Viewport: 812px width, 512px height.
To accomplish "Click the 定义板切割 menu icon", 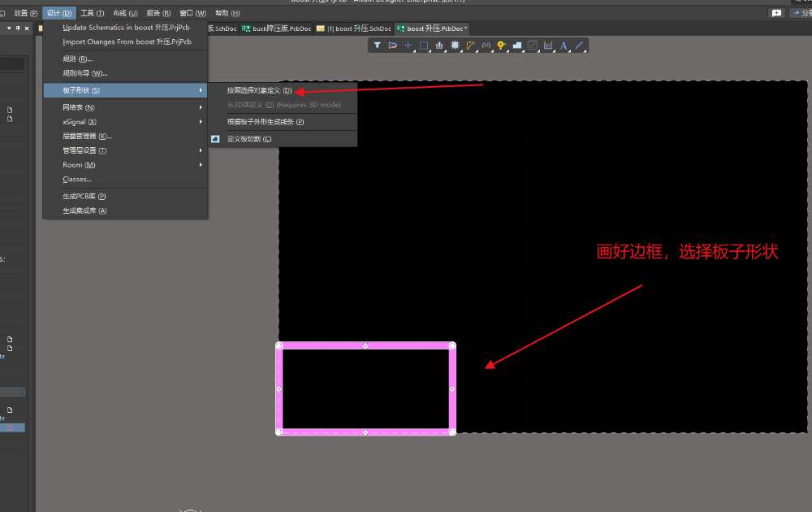I will point(215,139).
